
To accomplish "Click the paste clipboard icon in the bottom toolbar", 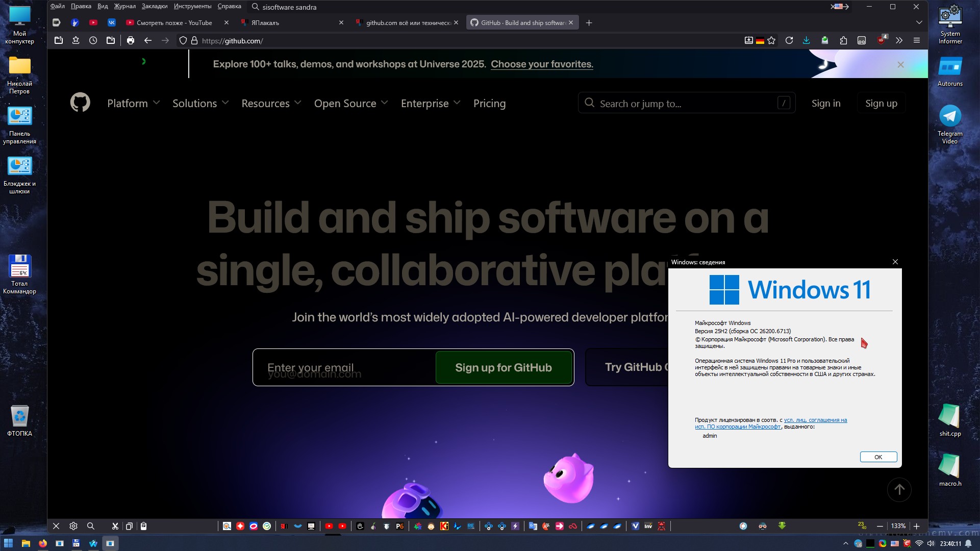I will (144, 526).
